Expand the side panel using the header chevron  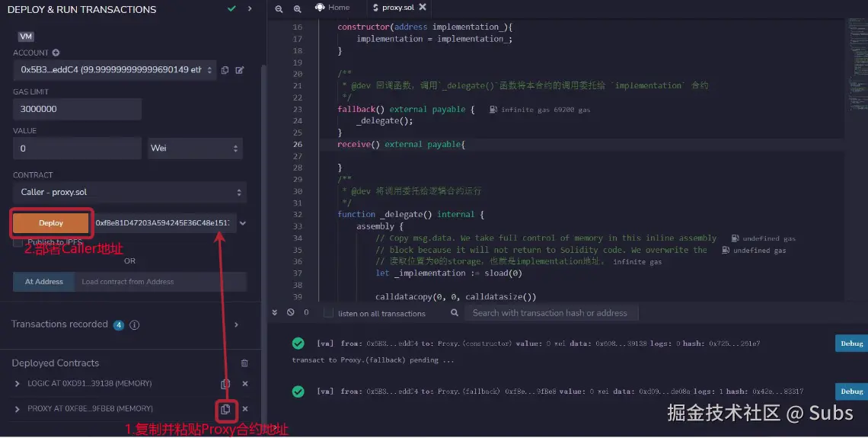pos(250,9)
